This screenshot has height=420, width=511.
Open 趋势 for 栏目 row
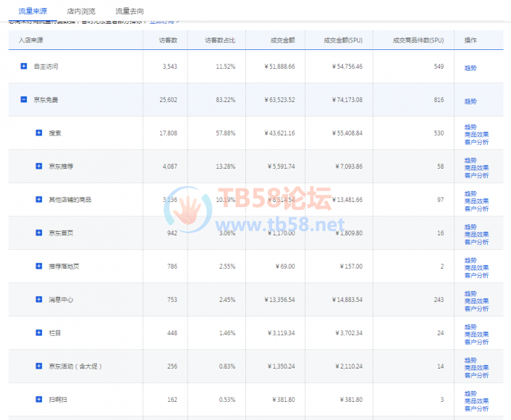470,327
